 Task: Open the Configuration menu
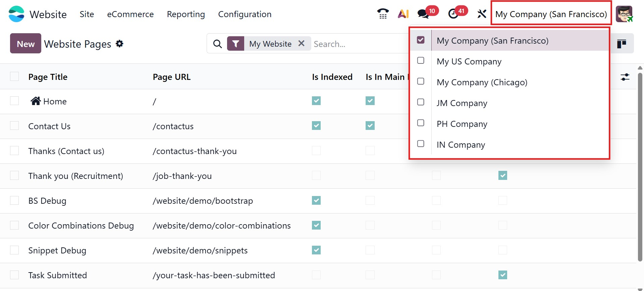pyautogui.click(x=245, y=14)
